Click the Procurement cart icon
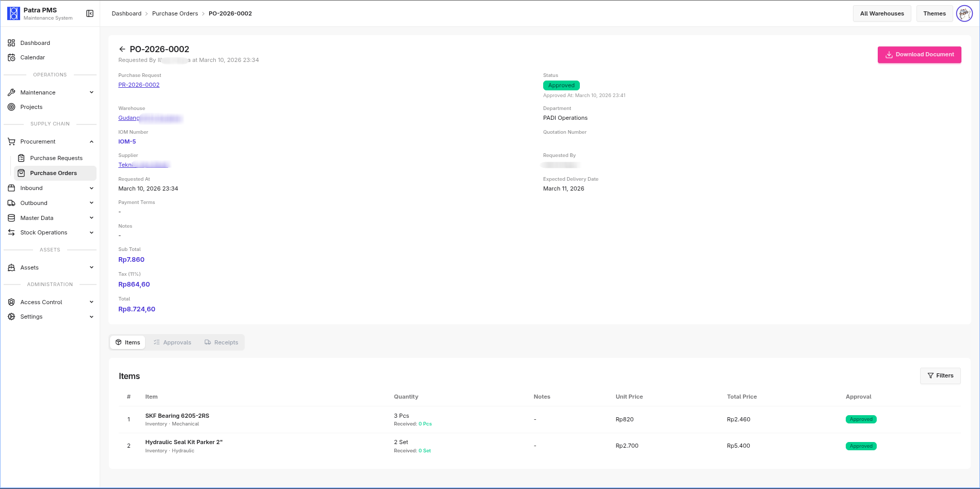980x489 pixels. point(11,141)
